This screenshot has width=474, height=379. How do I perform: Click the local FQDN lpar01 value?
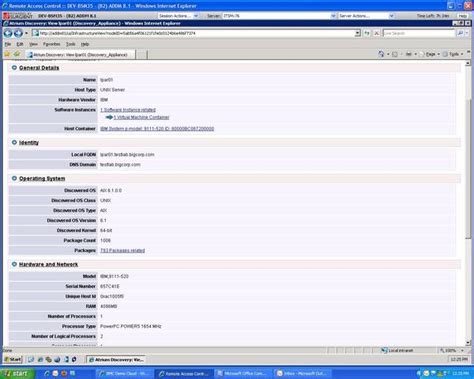click(x=127, y=154)
